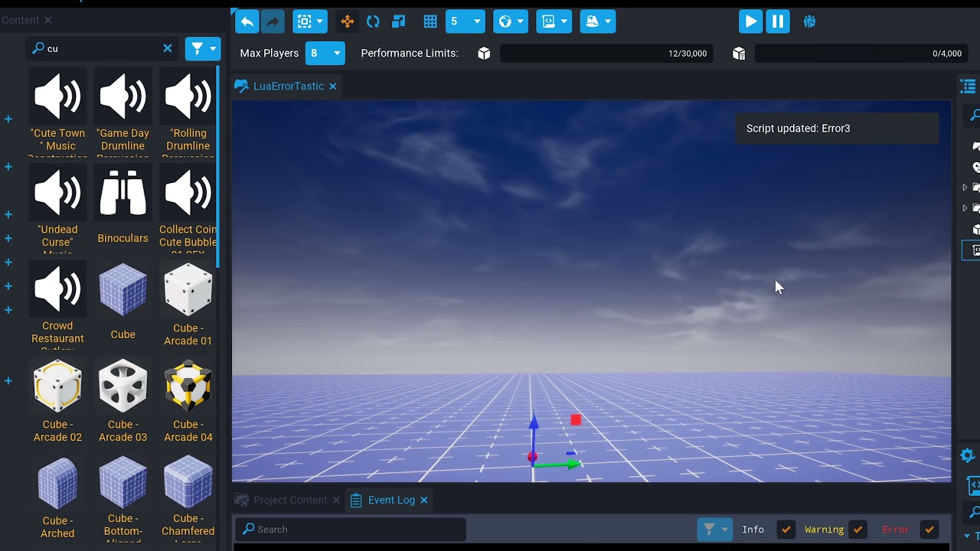Click the 12/30,000 performance bar

(x=606, y=54)
